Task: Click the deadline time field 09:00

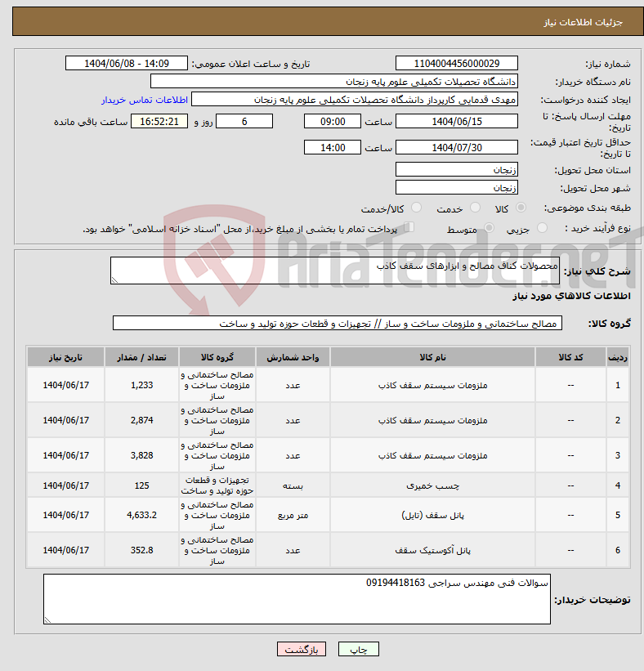Action: coord(333,121)
